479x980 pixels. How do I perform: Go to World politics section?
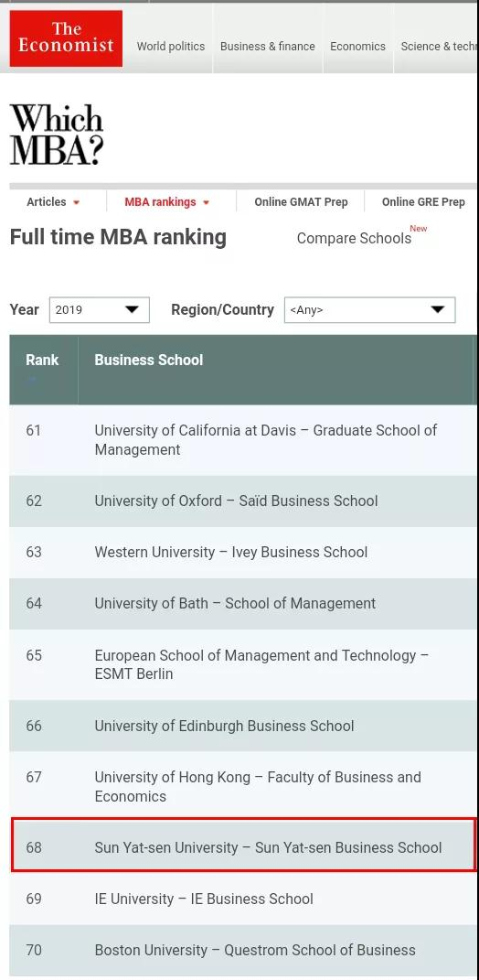point(171,47)
